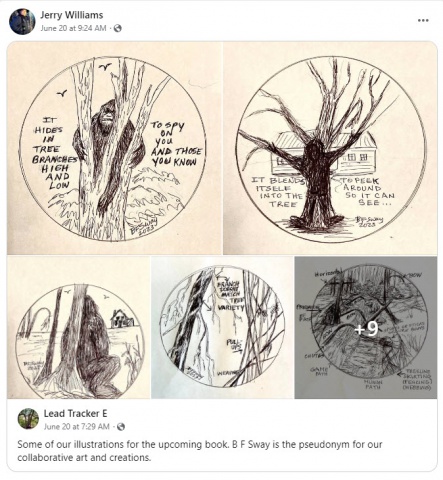
Task: Click the 'Pull ups' label in the branch sketch
Action: (234, 345)
